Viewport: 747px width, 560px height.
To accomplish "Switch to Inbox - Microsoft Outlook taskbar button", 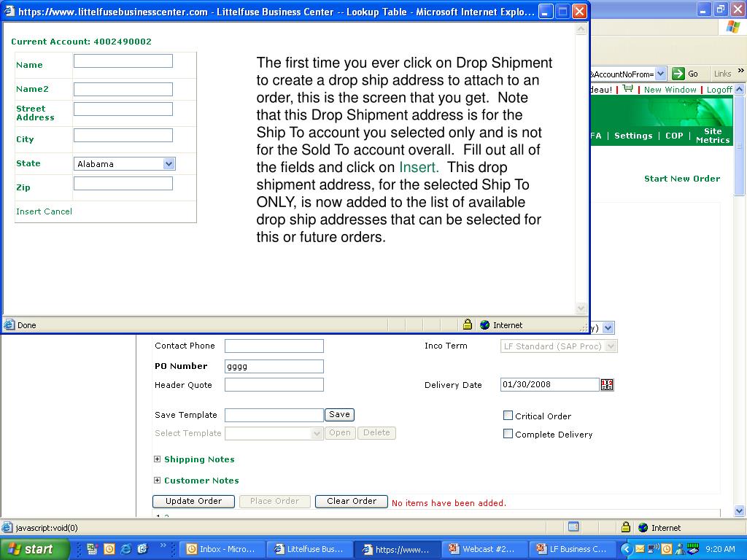I will pos(222,549).
